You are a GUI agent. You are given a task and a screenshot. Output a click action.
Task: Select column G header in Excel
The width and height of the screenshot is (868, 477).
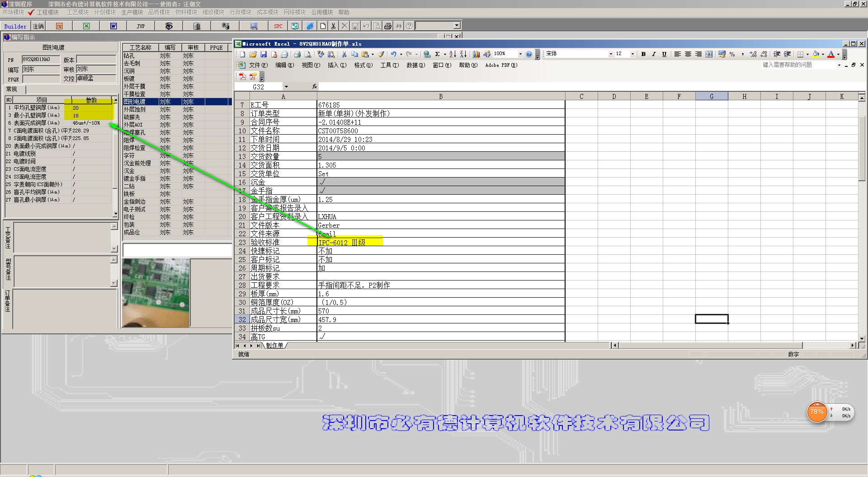point(712,96)
